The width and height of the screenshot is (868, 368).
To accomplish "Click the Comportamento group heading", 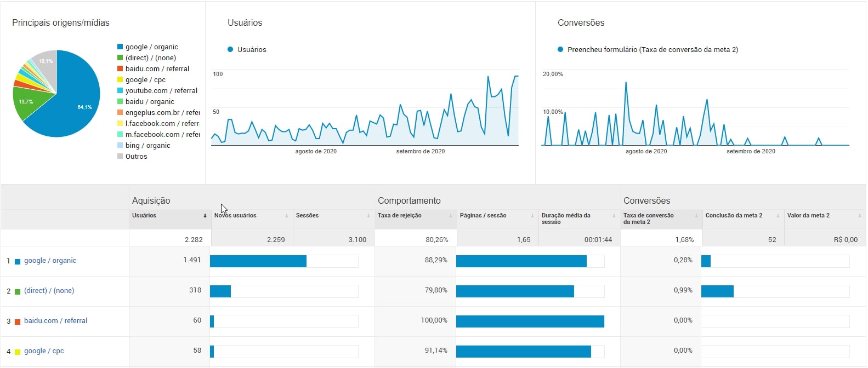I will pos(409,201).
